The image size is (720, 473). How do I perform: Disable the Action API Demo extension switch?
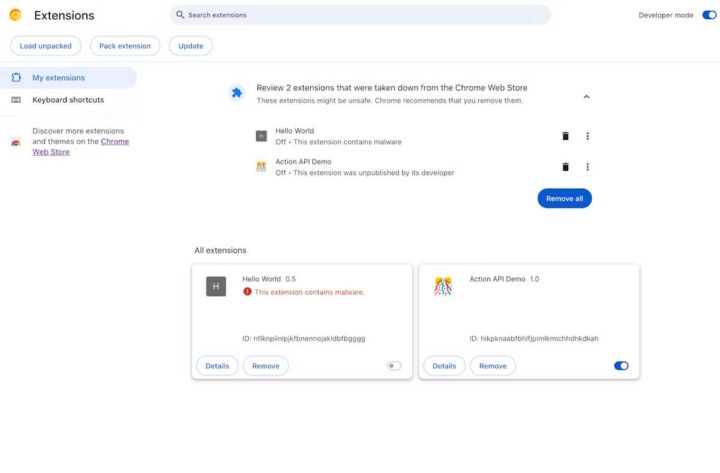point(621,366)
